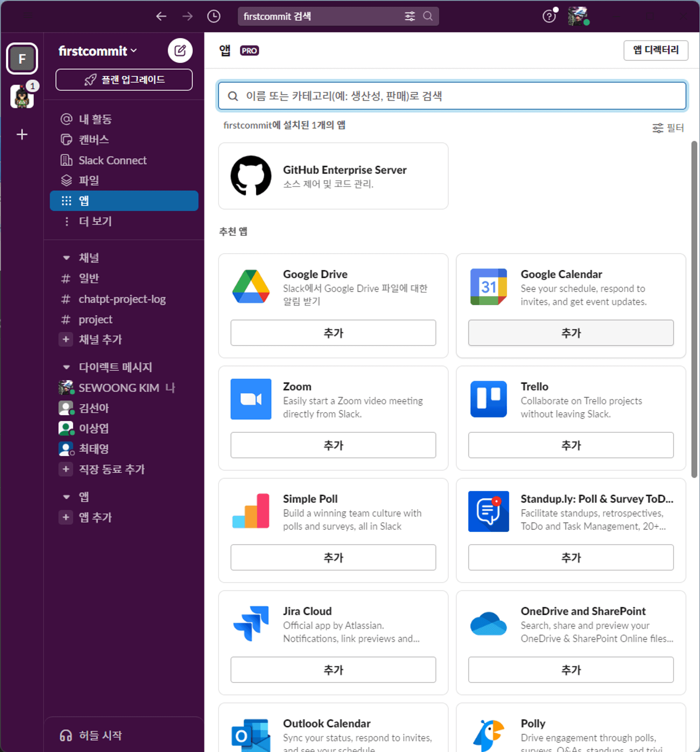Collapse the 다이렉트 메시지 section
The height and width of the screenshot is (752, 700).
tap(66, 367)
